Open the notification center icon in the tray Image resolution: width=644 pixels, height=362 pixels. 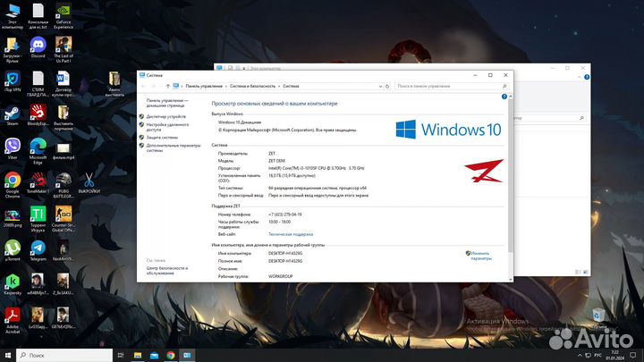tap(633, 355)
